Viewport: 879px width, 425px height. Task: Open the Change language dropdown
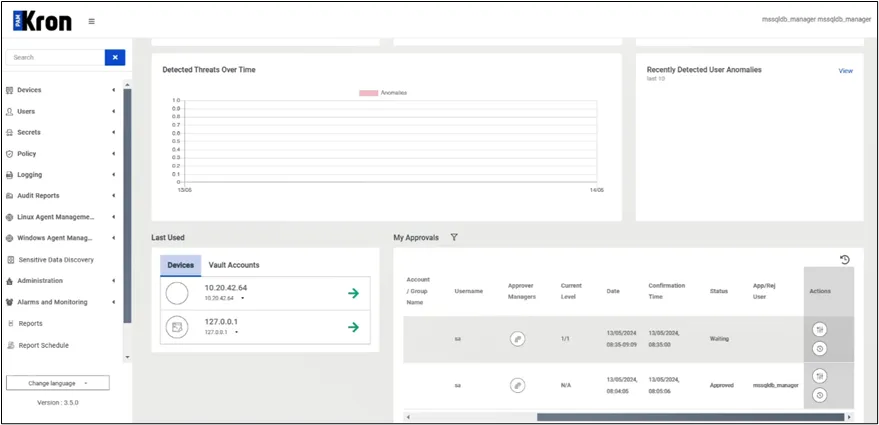click(58, 383)
